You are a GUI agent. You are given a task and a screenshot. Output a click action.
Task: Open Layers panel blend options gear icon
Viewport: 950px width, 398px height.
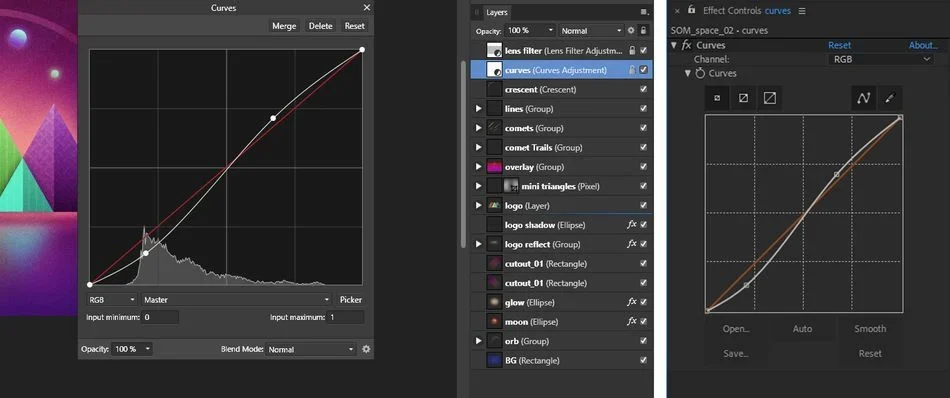coord(631,30)
